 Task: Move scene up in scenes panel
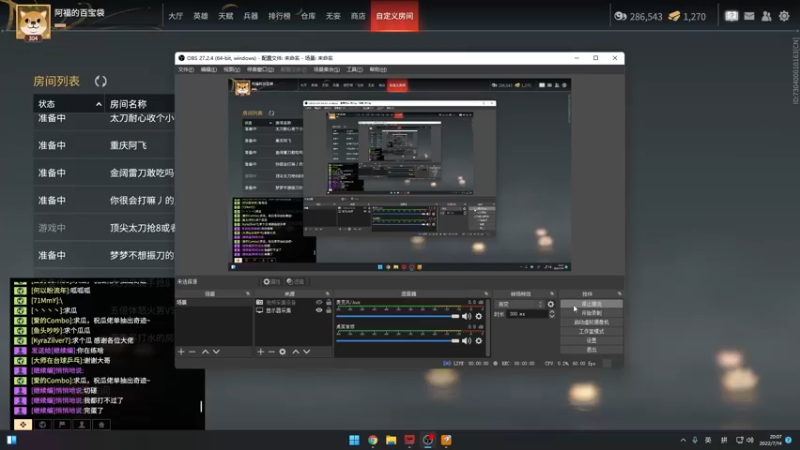click(x=205, y=352)
